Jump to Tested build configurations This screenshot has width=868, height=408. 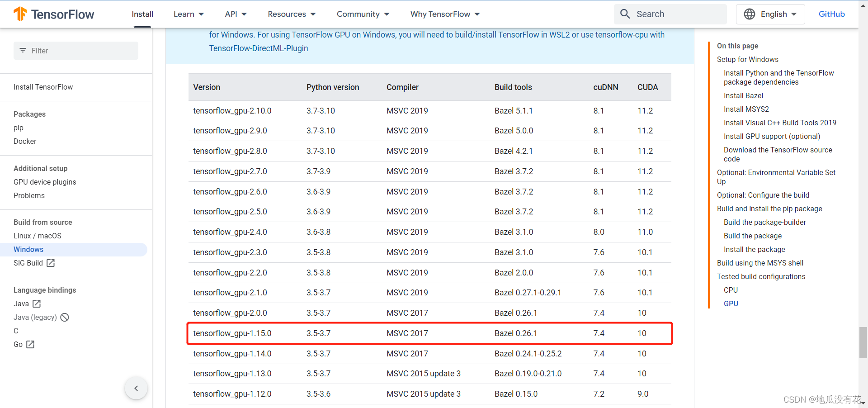(761, 276)
